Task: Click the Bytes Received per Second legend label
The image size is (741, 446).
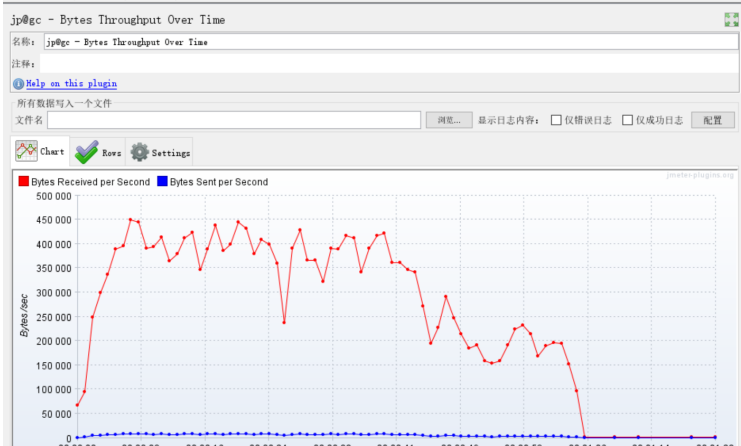Action: pos(90,182)
